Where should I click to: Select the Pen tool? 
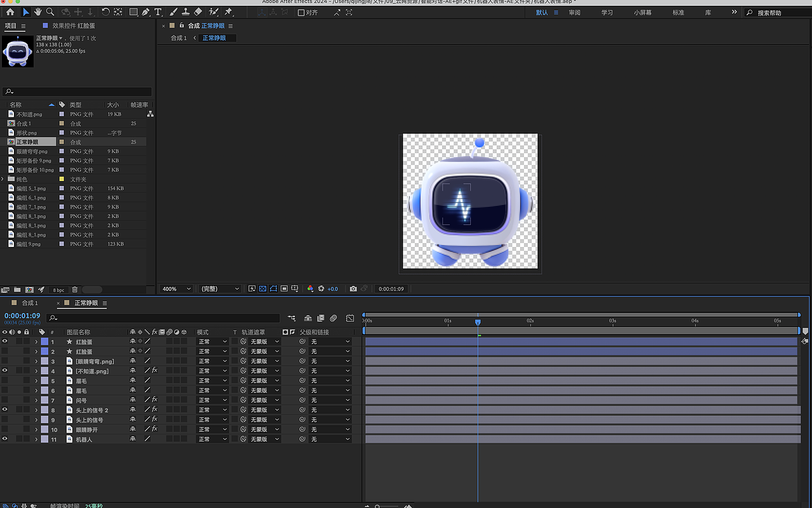pyautogui.click(x=146, y=12)
